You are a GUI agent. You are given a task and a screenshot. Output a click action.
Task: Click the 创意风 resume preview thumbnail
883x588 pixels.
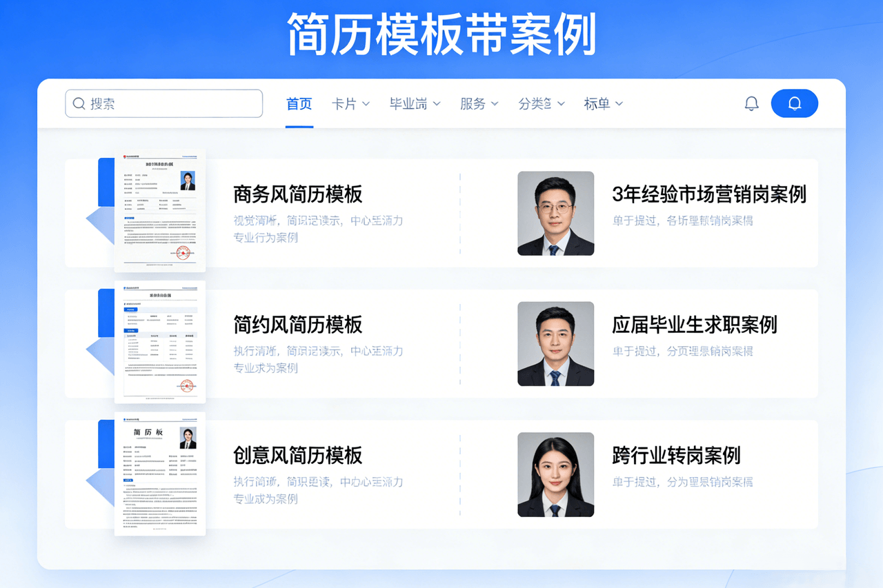pyautogui.click(x=160, y=473)
